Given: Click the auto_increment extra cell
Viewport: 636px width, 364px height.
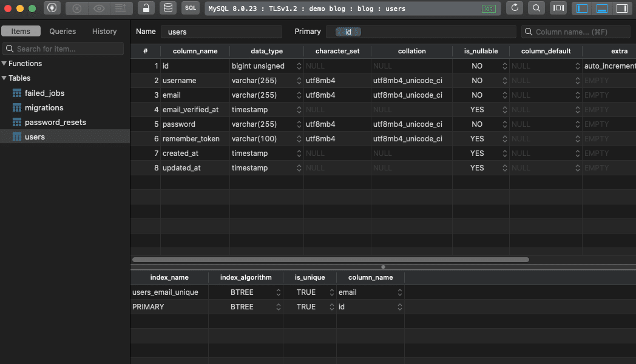Looking at the screenshot, I should (x=610, y=66).
